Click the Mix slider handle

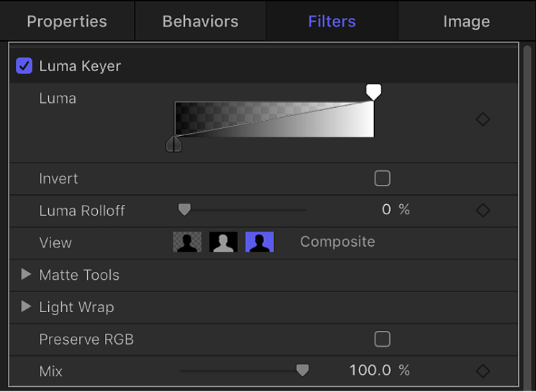tap(303, 370)
